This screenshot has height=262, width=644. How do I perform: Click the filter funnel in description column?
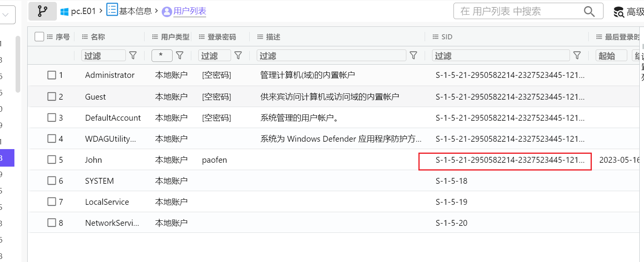click(x=413, y=56)
